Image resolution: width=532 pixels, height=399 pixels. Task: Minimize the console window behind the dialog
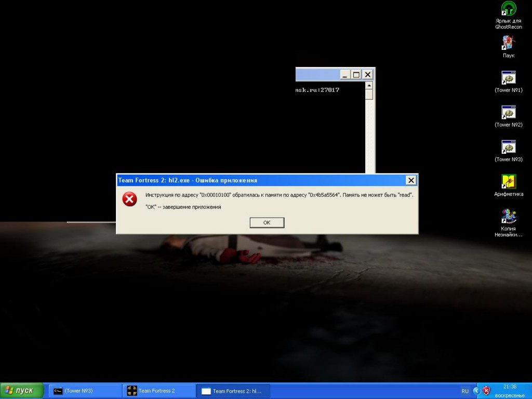coord(345,75)
